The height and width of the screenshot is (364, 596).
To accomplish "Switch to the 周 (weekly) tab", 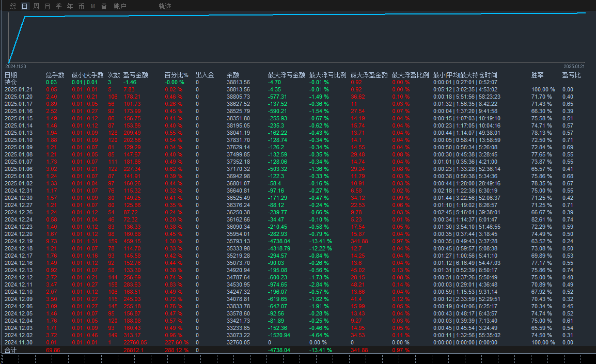I will (36, 6).
